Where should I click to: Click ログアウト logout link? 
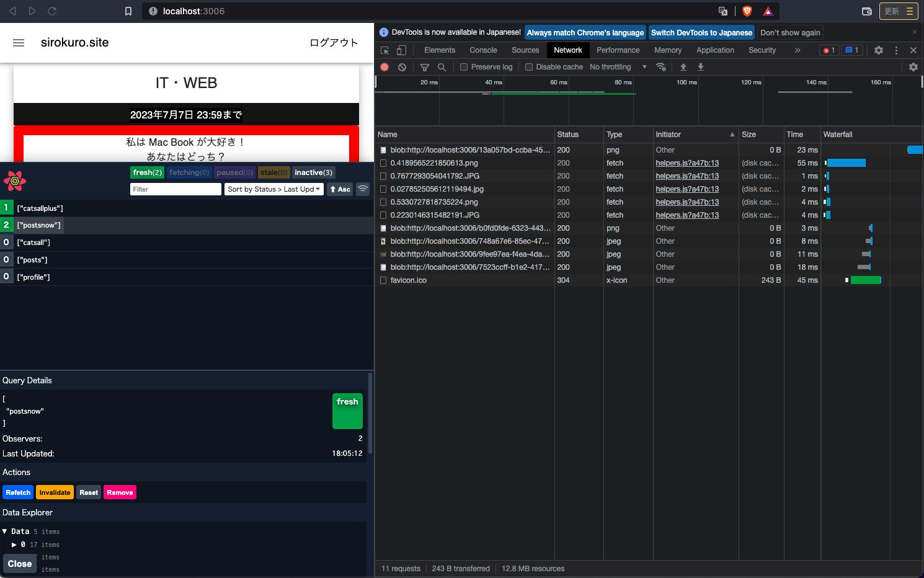pyautogui.click(x=334, y=43)
